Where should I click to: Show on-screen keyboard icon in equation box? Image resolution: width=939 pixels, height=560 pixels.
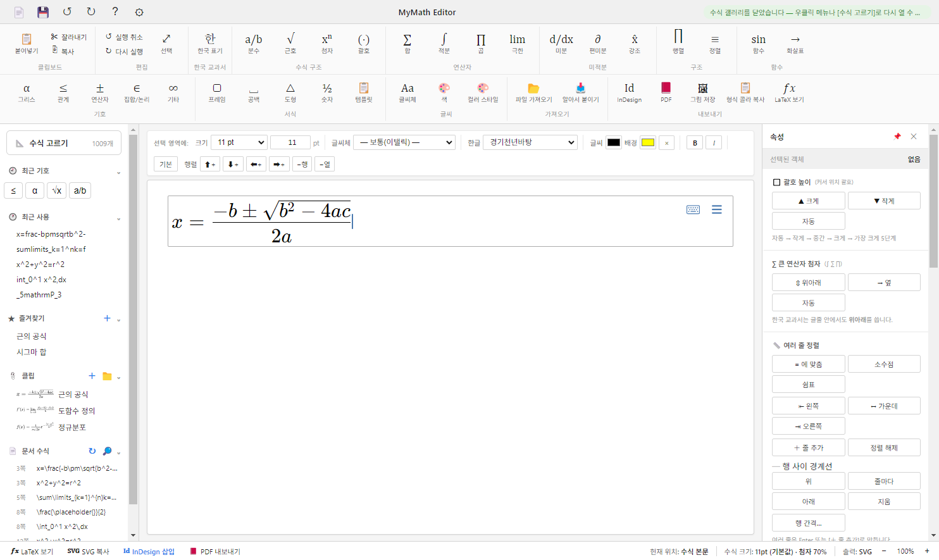[x=693, y=209]
